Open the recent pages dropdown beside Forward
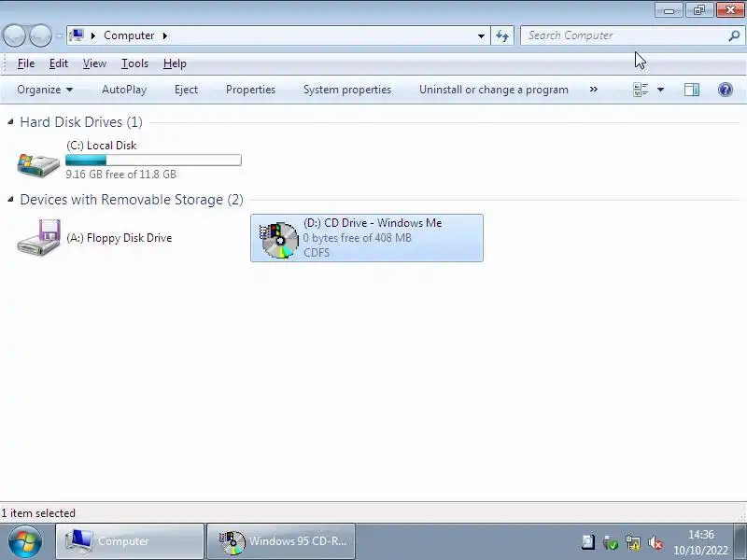Image resolution: width=747 pixels, height=560 pixels. pos(60,35)
